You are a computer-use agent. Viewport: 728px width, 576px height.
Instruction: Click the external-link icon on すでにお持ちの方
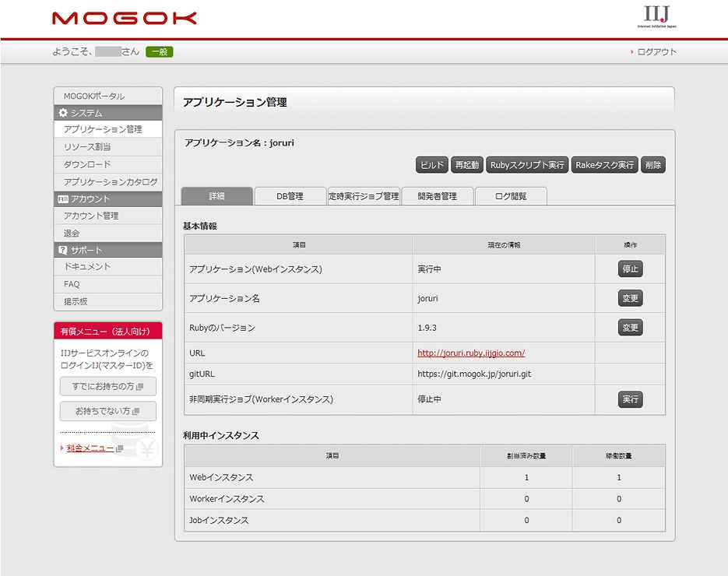click(x=139, y=386)
